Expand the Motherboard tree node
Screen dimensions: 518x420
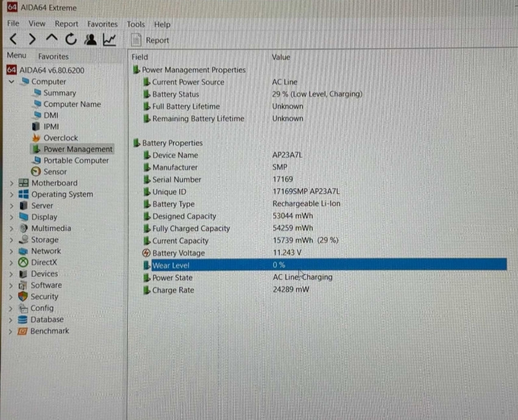pos(12,183)
